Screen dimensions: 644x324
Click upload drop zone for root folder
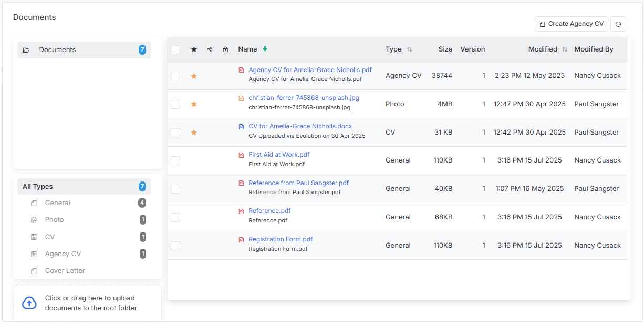click(87, 303)
